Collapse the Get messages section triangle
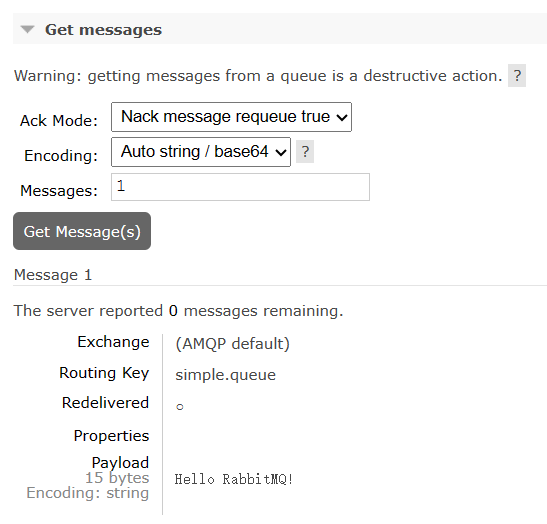 pyautogui.click(x=28, y=29)
